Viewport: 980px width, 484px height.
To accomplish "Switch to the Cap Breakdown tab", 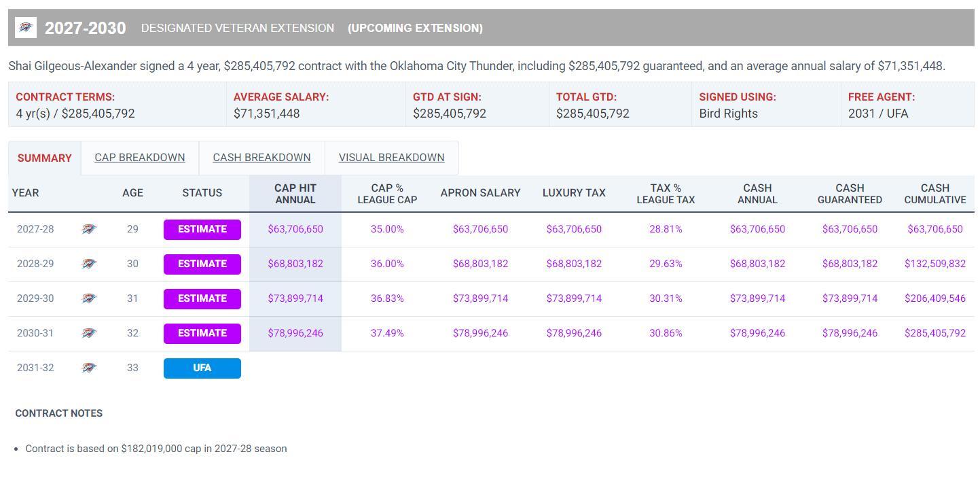I will (139, 158).
